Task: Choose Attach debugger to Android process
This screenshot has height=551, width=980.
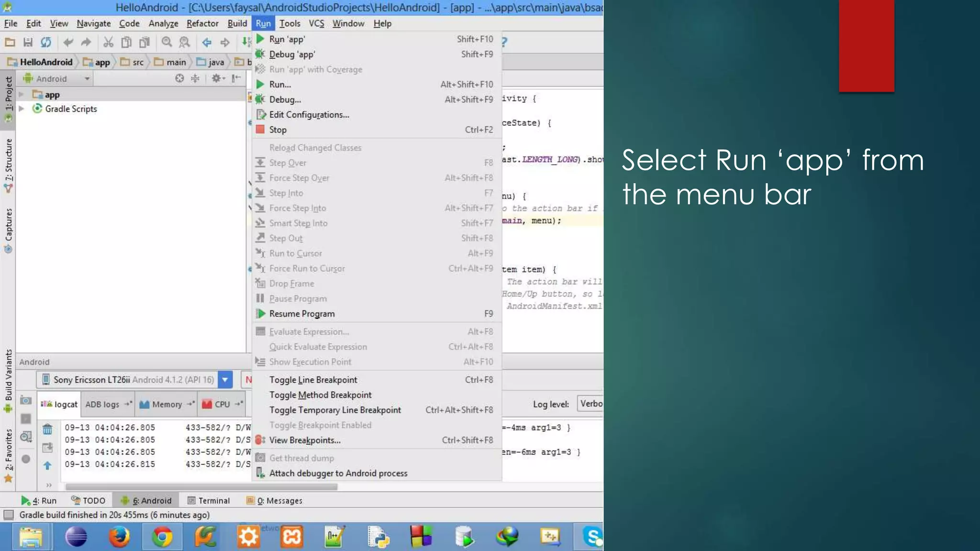Action: pyautogui.click(x=377, y=473)
